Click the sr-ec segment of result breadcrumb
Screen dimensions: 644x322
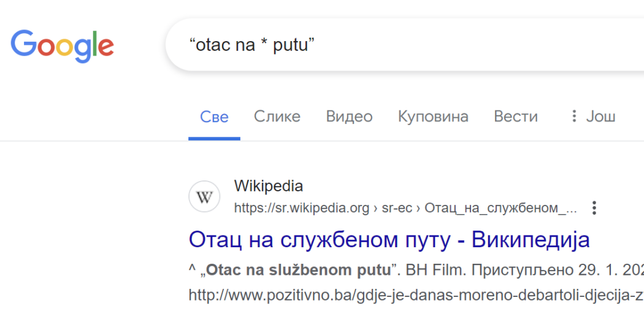pyautogui.click(x=398, y=209)
